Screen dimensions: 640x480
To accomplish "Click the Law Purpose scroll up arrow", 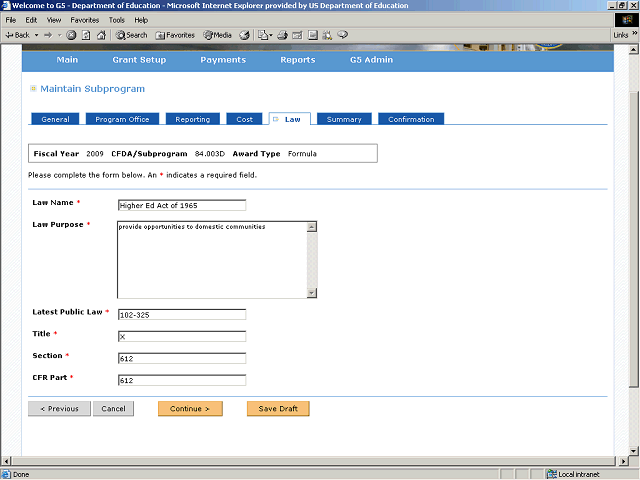I will (x=312, y=227).
